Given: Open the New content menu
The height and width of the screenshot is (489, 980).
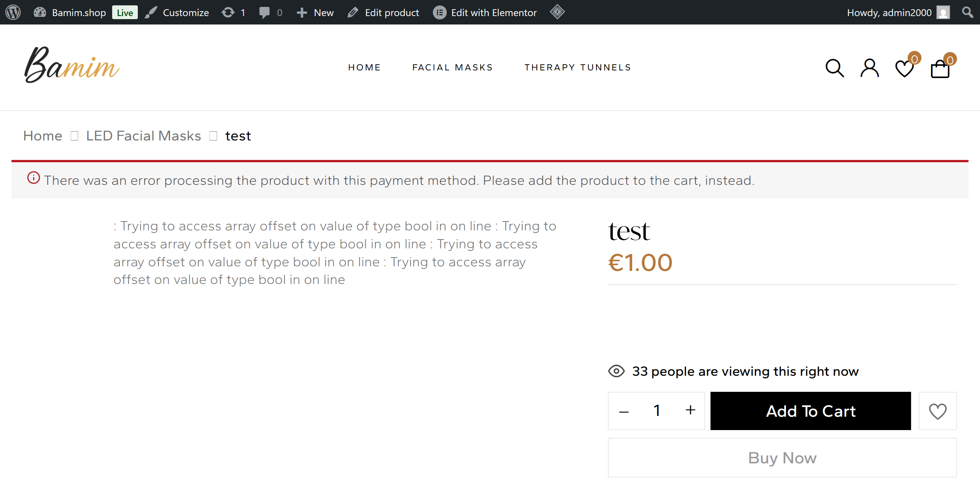Looking at the screenshot, I should [x=315, y=12].
